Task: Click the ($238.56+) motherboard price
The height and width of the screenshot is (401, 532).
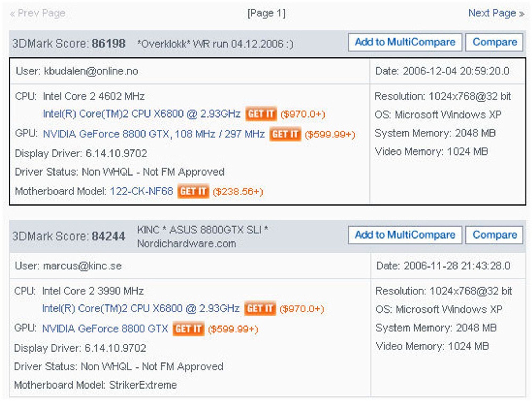Action: click(x=238, y=192)
